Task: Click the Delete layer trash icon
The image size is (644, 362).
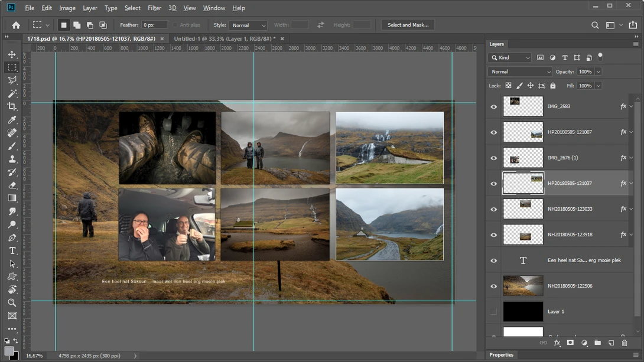Action: tap(625, 343)
